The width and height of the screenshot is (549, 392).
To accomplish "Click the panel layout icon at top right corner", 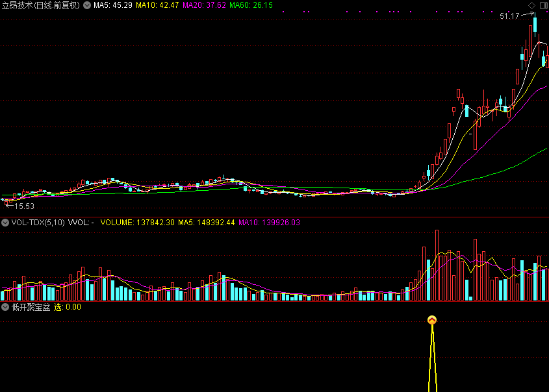I will point(544,5).
